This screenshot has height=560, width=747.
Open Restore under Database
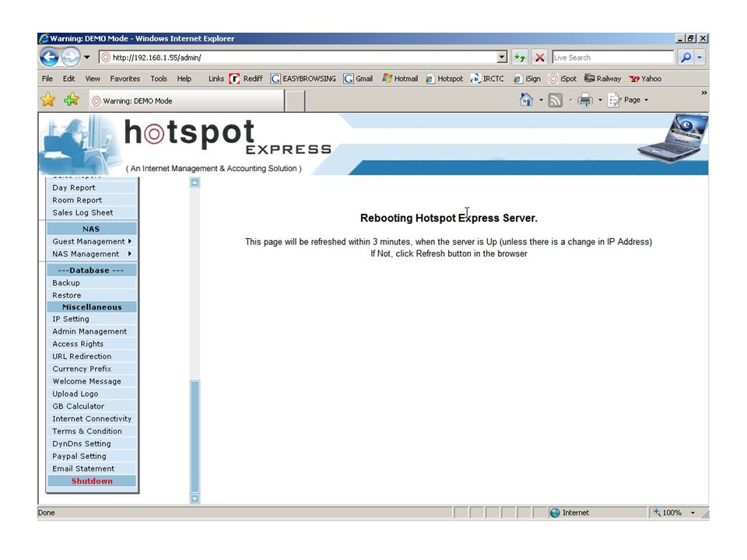(92, 296)
